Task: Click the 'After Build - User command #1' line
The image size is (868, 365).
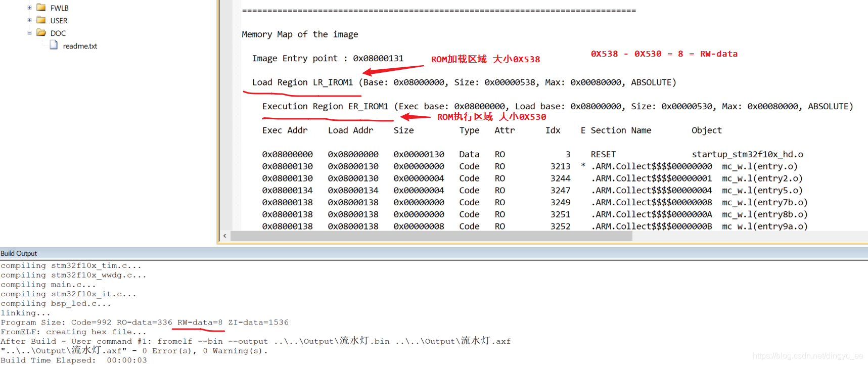Action: (x=255, y=341)
